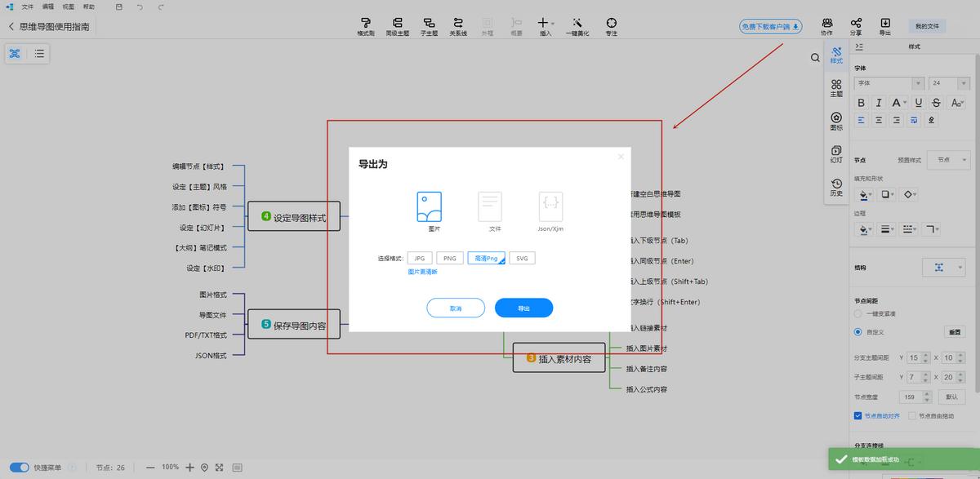Add a sibling topic (同级主题)
The height and width of the screenshot is (479, 980).
397,26
